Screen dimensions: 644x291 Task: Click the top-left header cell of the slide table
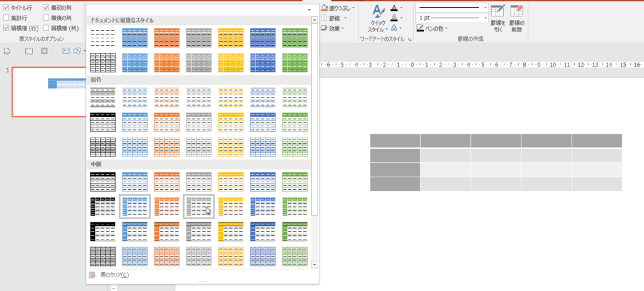(395, 140)
